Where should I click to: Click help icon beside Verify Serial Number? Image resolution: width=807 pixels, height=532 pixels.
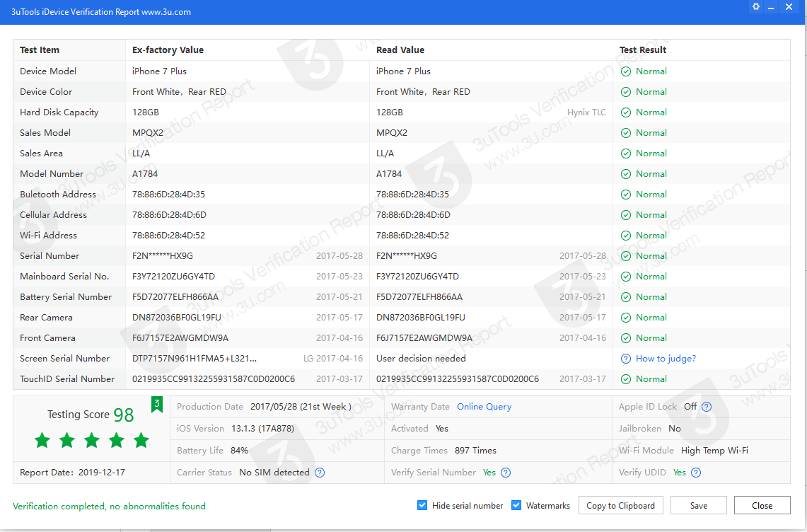505,473
